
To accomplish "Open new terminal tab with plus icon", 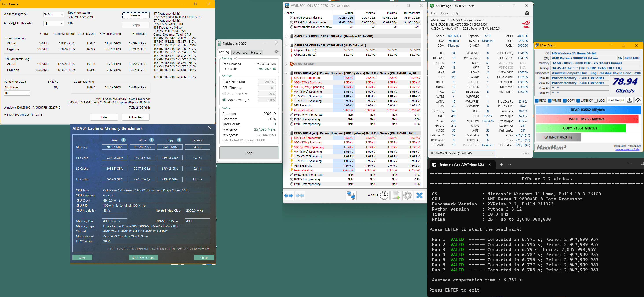I will point(501,165).
